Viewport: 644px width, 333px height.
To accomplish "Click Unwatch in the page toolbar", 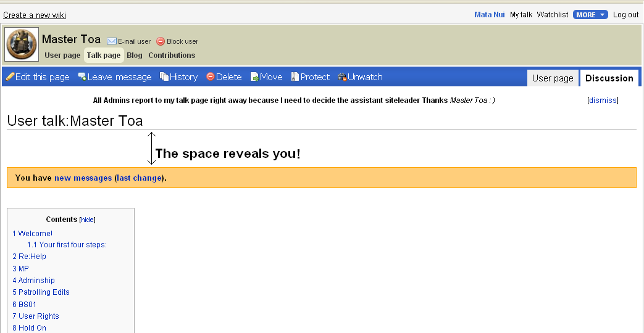I will (365, 76).
